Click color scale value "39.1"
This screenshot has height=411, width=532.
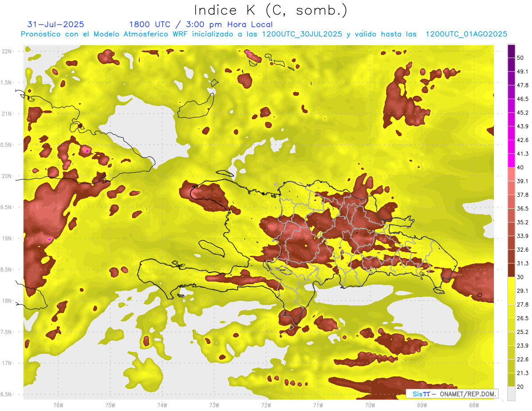tap(522, 181)
